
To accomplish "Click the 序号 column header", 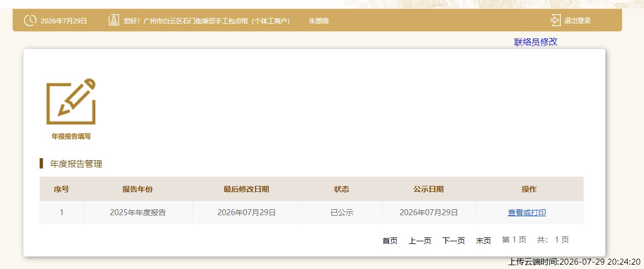I will coord(61,189).
